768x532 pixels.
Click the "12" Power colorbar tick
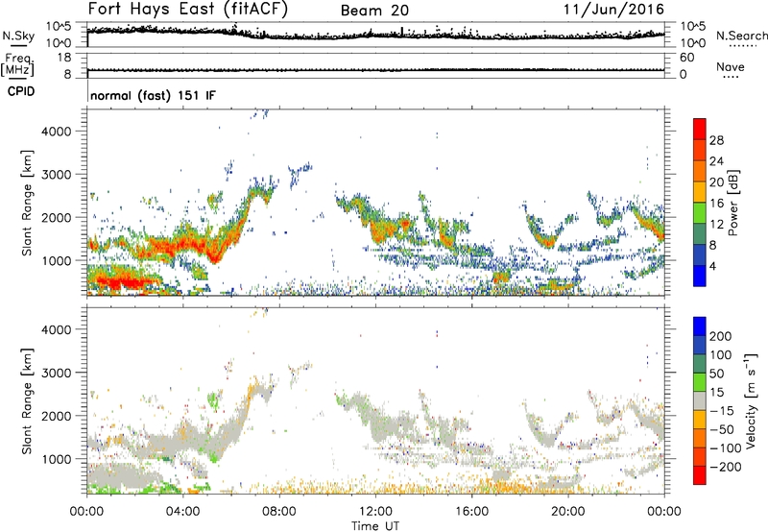[716, 225]
